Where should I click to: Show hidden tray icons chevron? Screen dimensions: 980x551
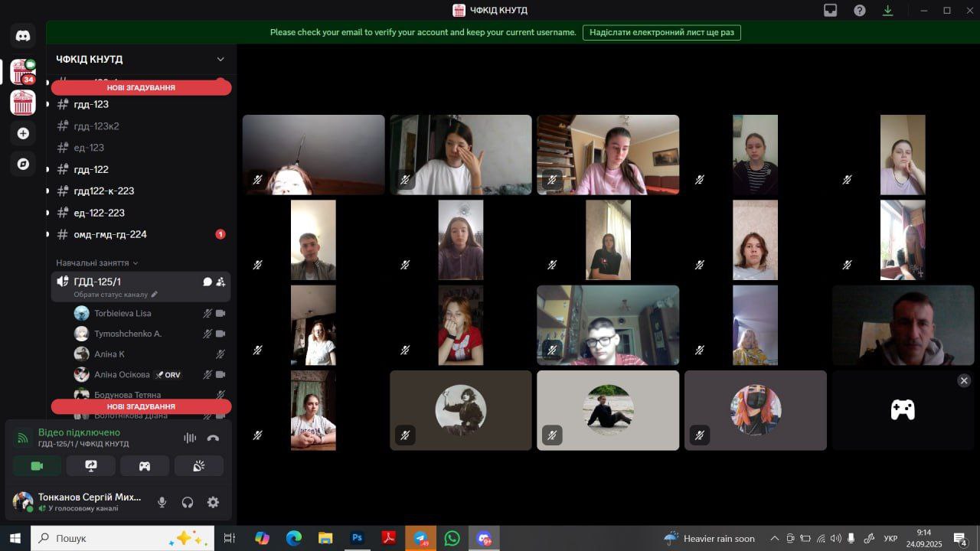pos(774,538)
